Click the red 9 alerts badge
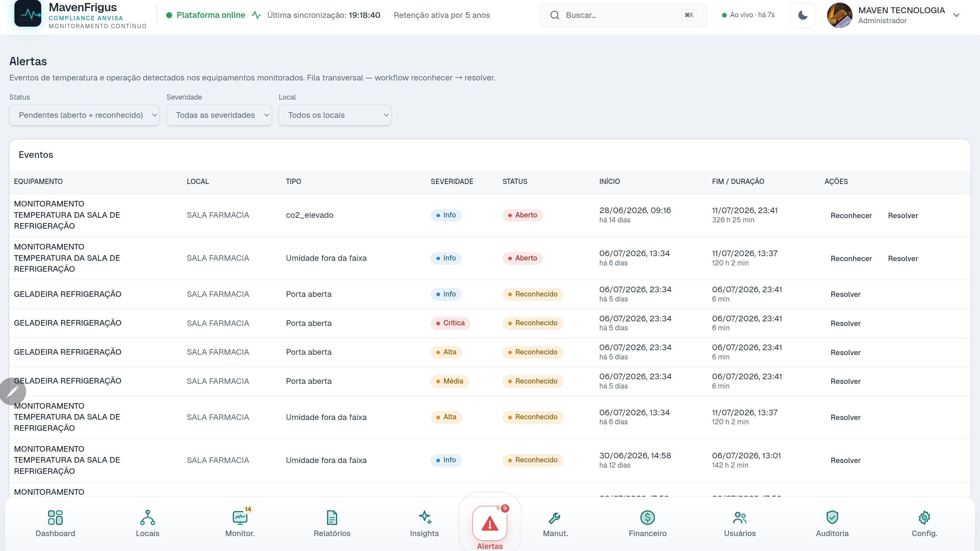The image size is (980, 551). pos(505,508)
